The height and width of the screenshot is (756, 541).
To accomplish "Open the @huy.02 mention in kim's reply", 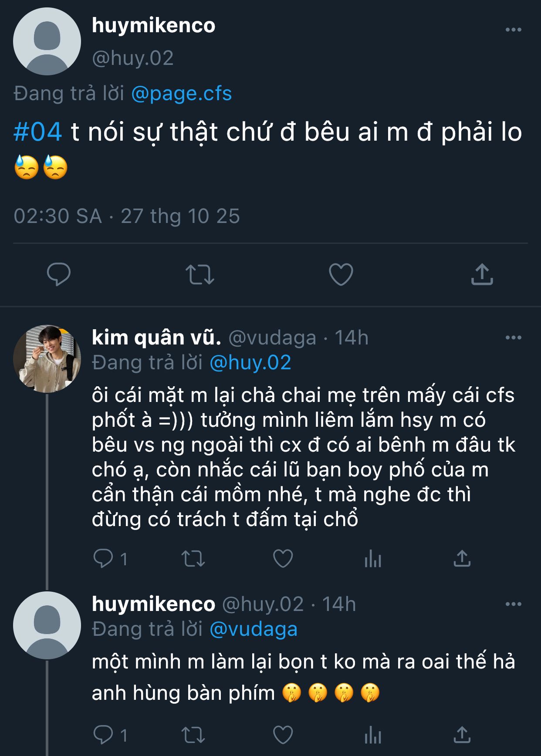I will click(250, 363).
